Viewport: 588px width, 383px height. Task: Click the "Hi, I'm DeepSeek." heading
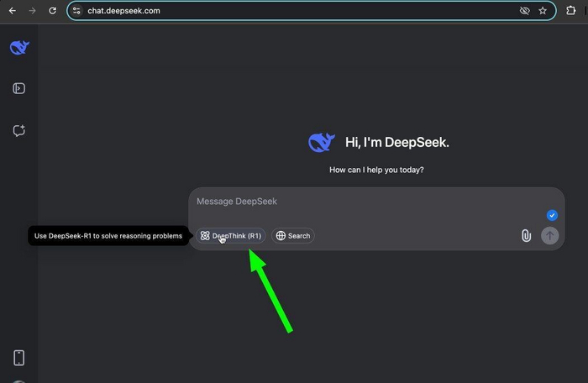click(x=396, y=143)
